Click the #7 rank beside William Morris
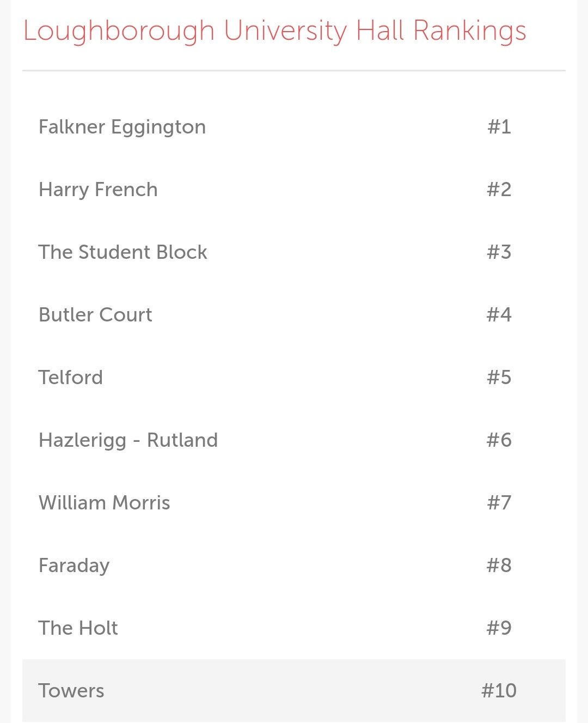 click(x=499, y=503)
